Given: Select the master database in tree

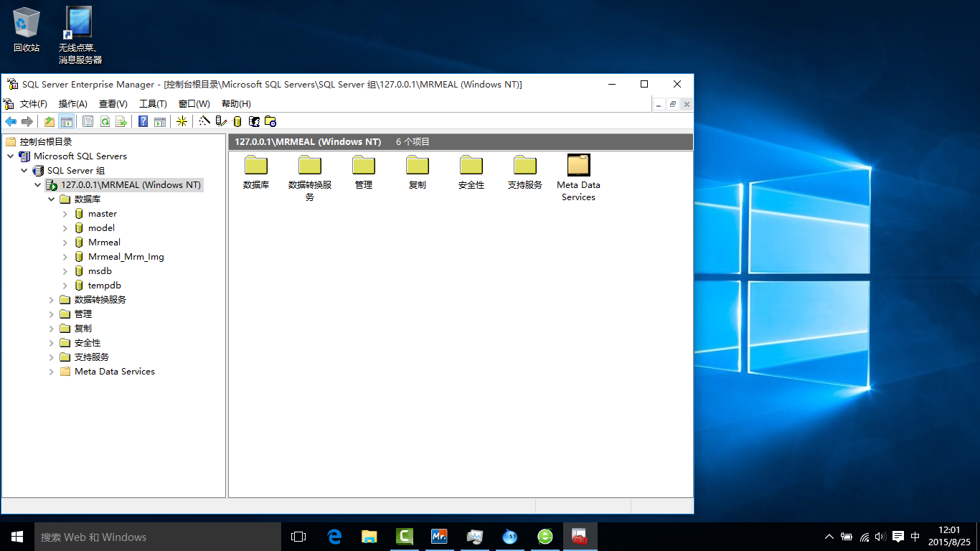Looking at the screenshot, I should pyautogui.click(x=102, y=214).
